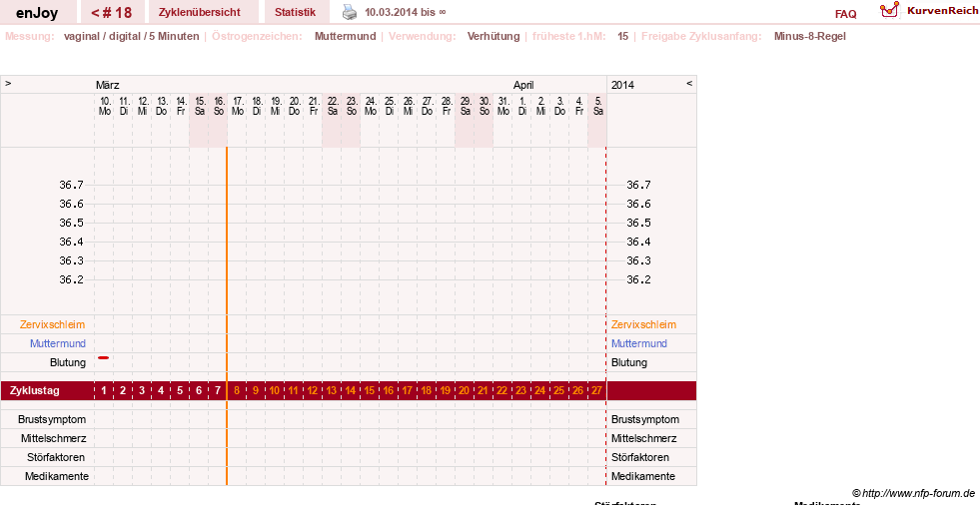Click the left Zervixschleim row label
980x505 pixels.
53,324
